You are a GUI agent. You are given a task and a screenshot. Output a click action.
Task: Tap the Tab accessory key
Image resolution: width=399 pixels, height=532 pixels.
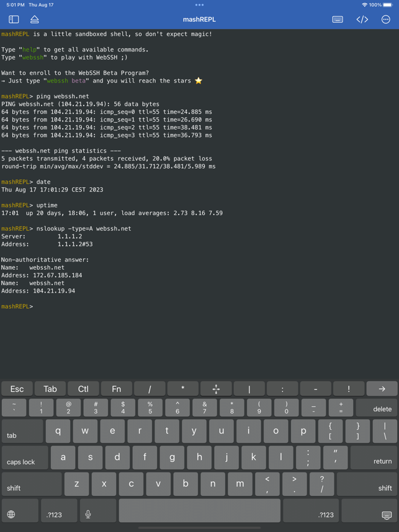tap(50, 389)
